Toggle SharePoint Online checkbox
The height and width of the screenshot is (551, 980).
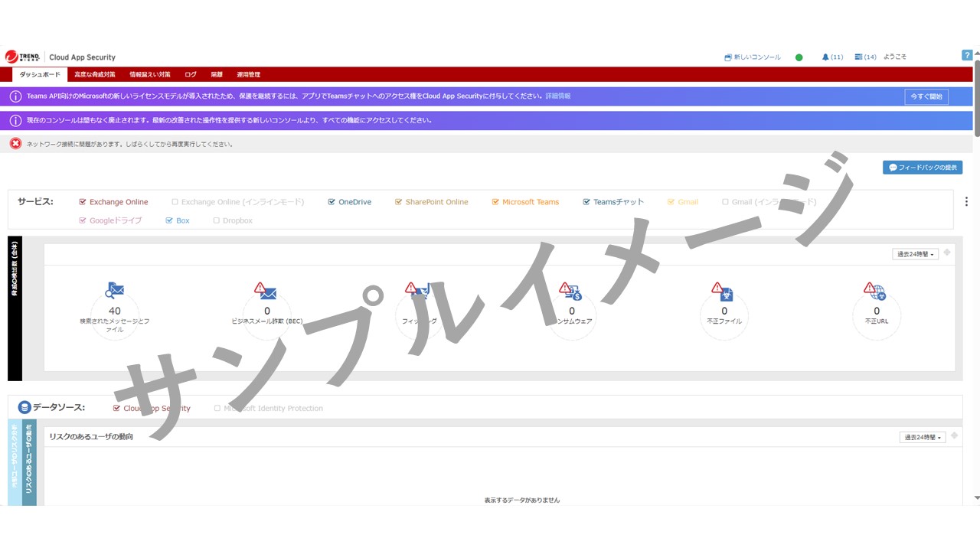coord(398,202)
